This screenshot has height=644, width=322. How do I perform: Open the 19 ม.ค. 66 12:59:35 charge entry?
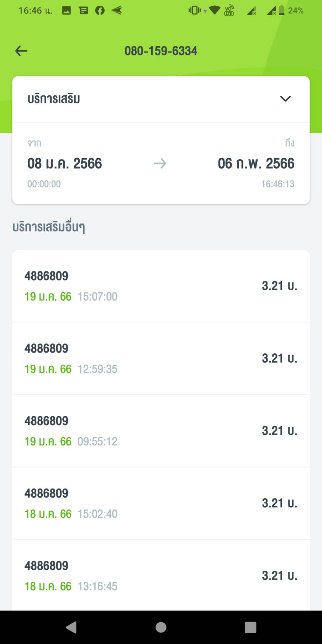point(161,359)
